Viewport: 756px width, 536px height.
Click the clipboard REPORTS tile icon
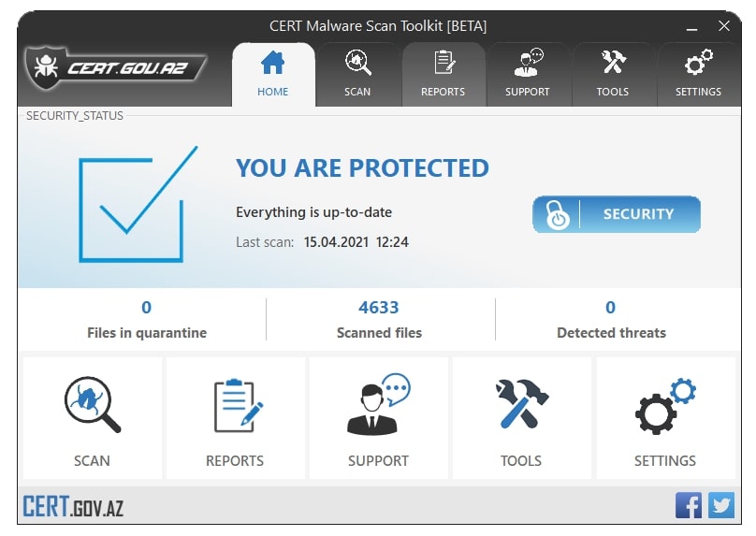239,406
